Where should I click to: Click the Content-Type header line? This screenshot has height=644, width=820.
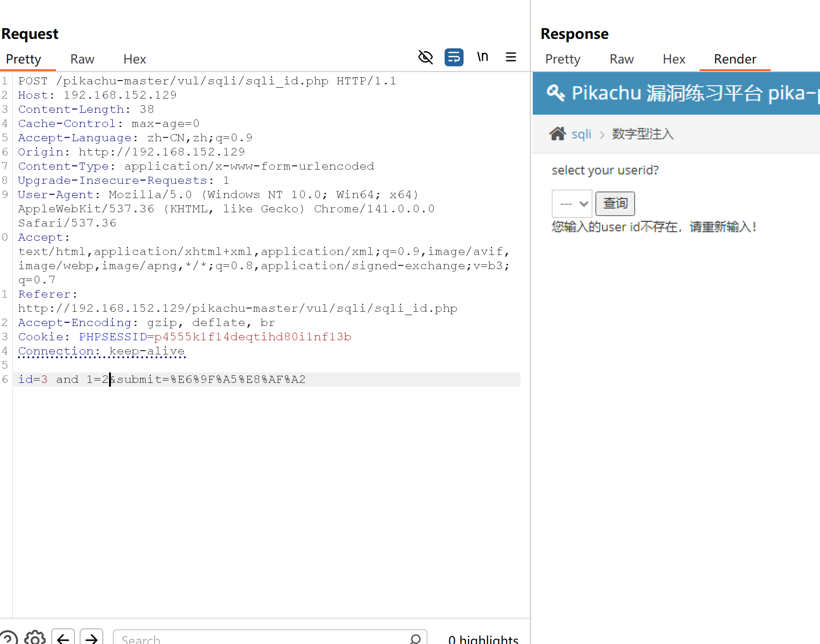tap(196, 166)
